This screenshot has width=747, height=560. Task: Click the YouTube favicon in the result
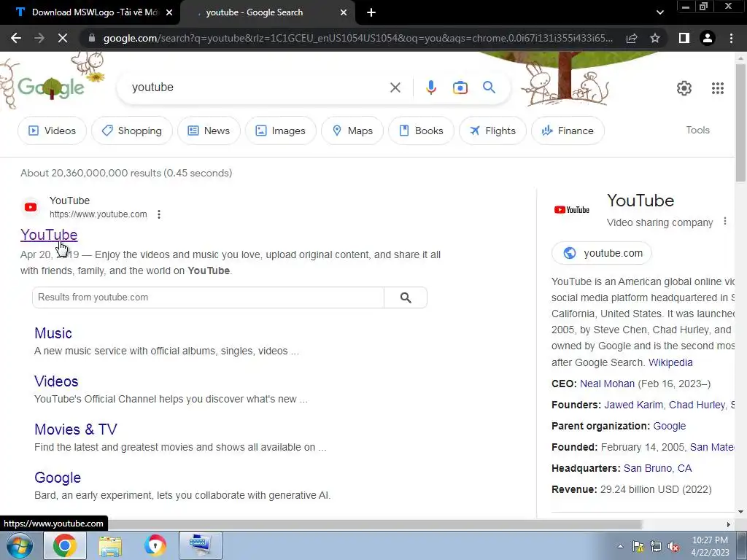pyautogui.click(x=31, y=207)
